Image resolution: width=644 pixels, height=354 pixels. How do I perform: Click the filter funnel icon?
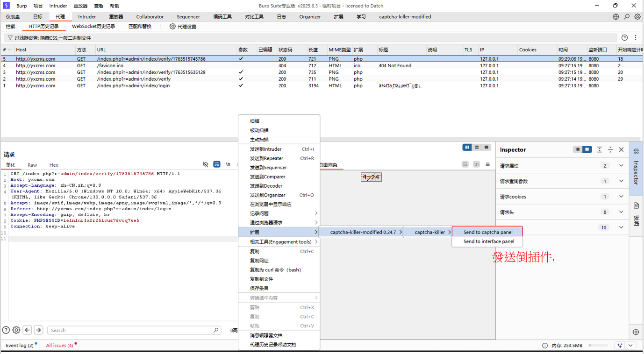coord(10,38)
